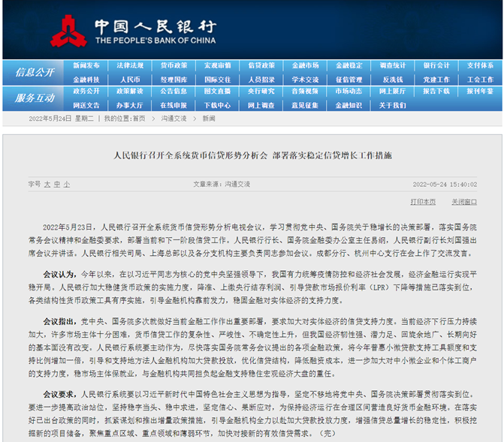Screen dimensions: 504x442
Task: Go to the 货币政策 menu item
Action: 174,65
